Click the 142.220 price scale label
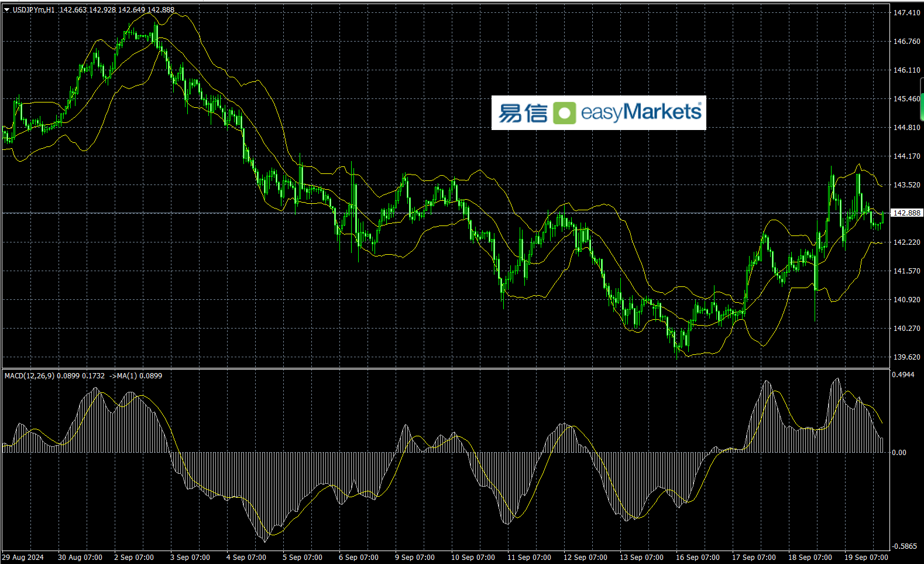The width and height of the screenshot is (924, 564). coord(906,242)
